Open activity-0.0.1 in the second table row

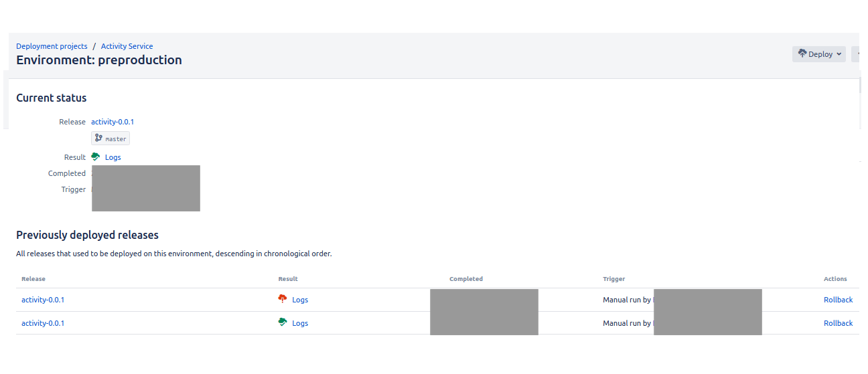[43, 323]
